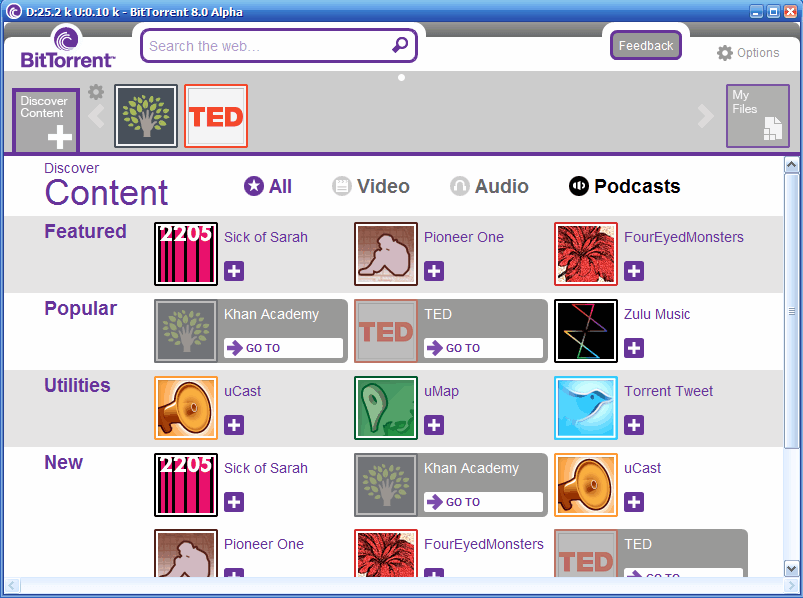Open TED app tile in top bar
The image size is (803, 598).
[x=216, y=116]
